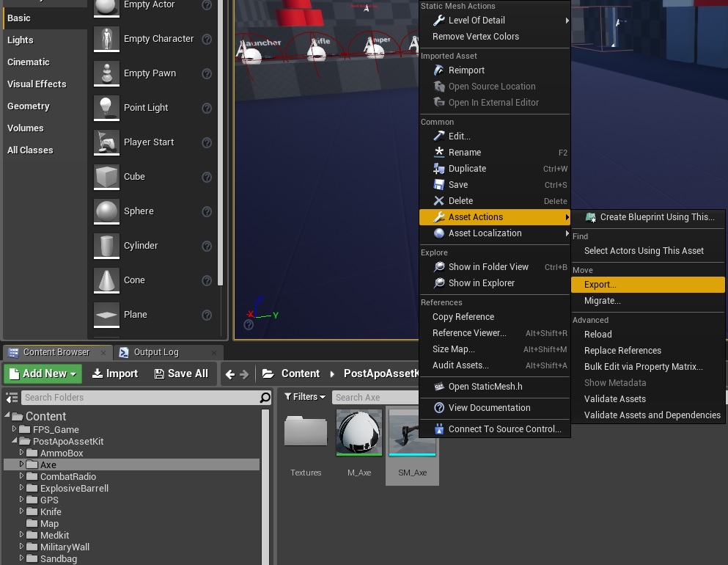Select the M_Axe material thumbnail
Viewport: 728px width, 565px height.
(x=359, y=433)
